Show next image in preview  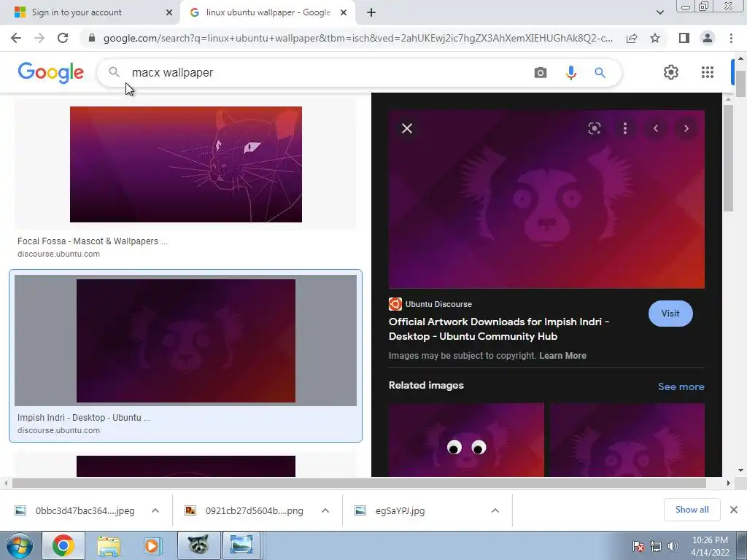(686, 128)
